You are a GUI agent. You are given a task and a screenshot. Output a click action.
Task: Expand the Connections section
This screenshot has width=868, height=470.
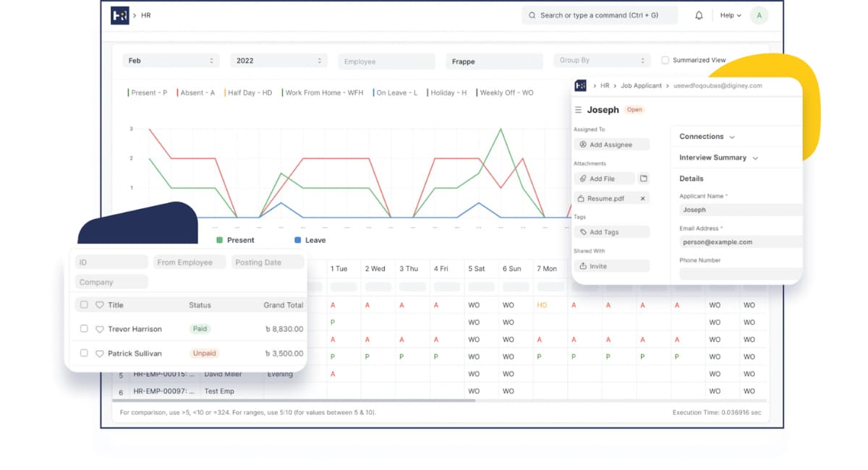pos(707,137)
